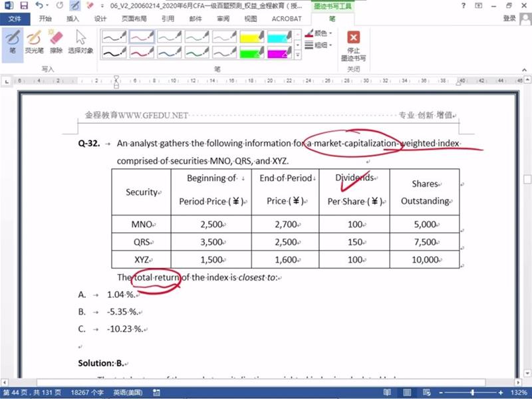The image size is (532, 399).
Task: Click the horizontal scrollbar right arrow
Action: coord(518,382)
